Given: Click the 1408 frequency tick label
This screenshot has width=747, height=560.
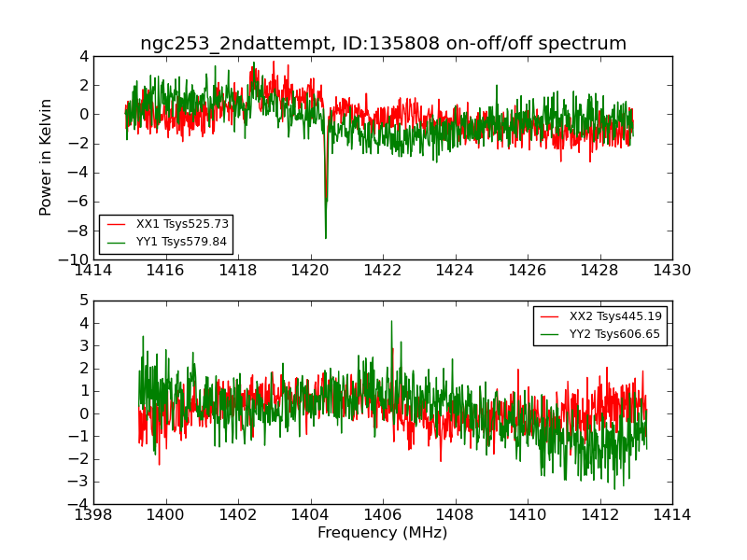Looking at the screenshot, I should [455, 515].
